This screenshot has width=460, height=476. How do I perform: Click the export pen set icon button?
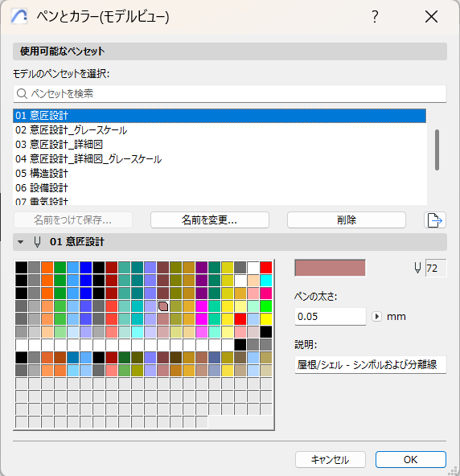[435, 220]
